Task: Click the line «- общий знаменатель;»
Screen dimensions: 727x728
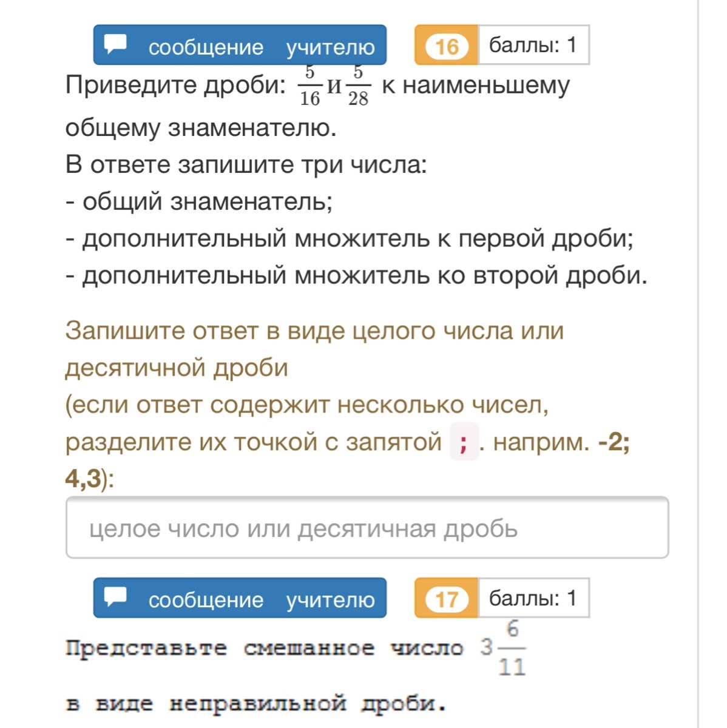Action: point(199,201)
